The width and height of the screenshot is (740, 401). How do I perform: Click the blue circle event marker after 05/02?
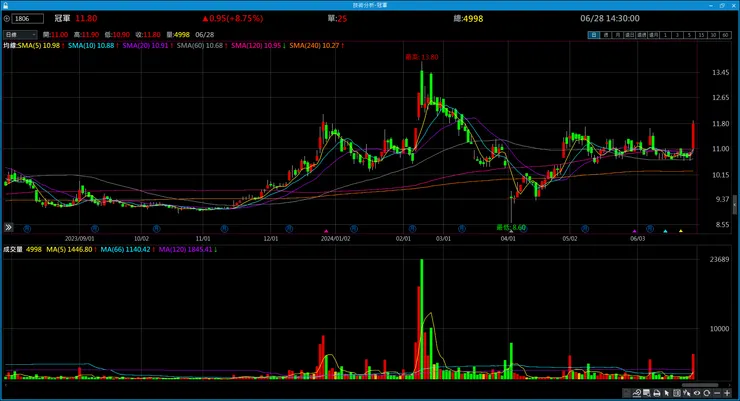(585, 228)
